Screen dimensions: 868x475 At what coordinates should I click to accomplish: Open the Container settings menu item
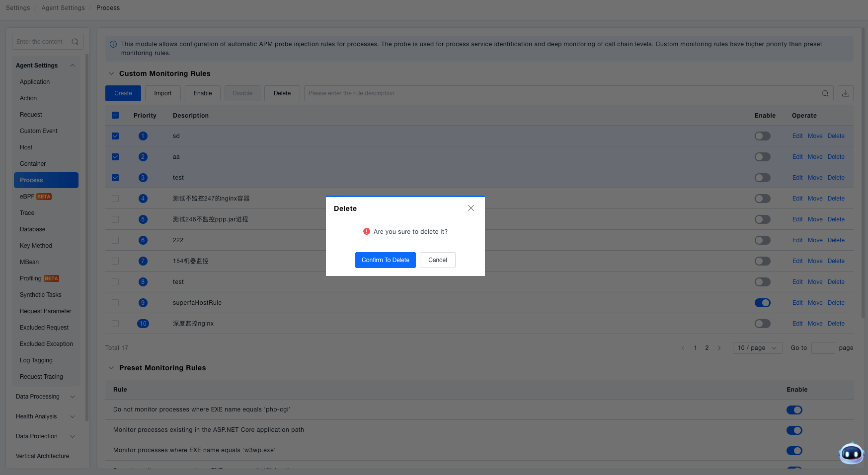(x=33, y=164)
